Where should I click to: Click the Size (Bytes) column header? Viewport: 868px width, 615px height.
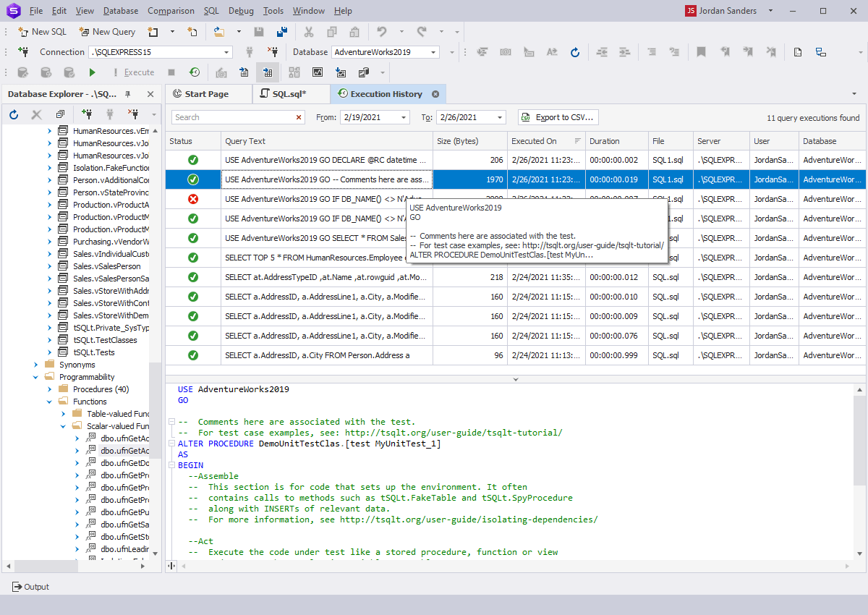point(470,141)
